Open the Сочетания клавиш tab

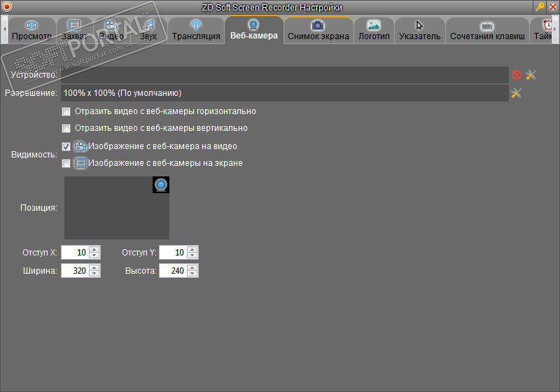[487, 30]
